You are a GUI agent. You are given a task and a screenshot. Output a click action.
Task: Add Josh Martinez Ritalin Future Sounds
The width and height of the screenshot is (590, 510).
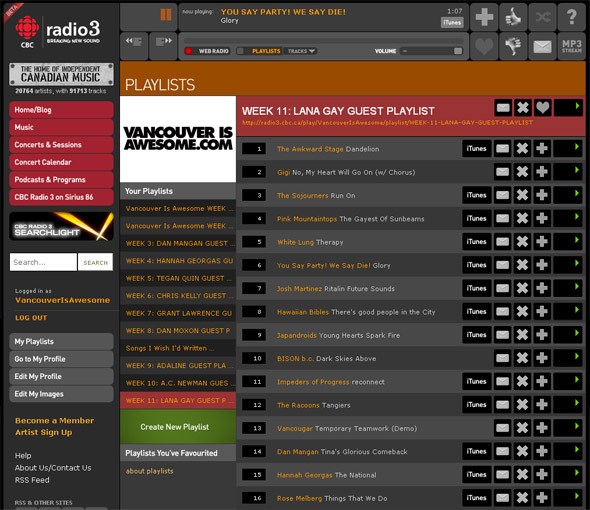(541, 288)
